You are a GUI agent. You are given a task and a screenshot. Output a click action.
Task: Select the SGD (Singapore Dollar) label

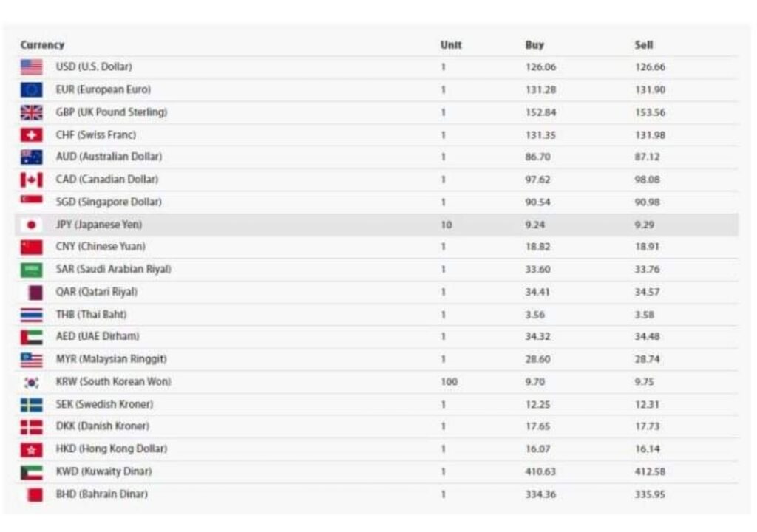point(109,202)
